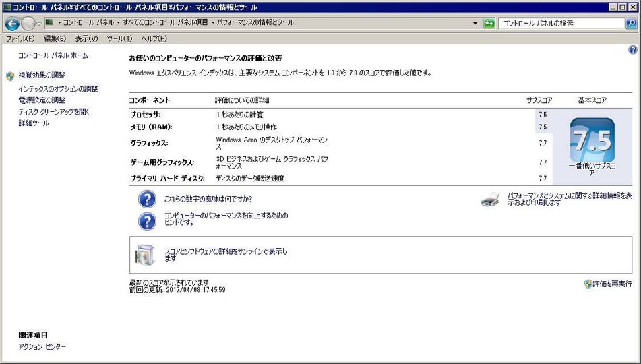Open the 表示(V) menu
The height and width of the screenshot is (364, 641).
[x=86, y=38]
